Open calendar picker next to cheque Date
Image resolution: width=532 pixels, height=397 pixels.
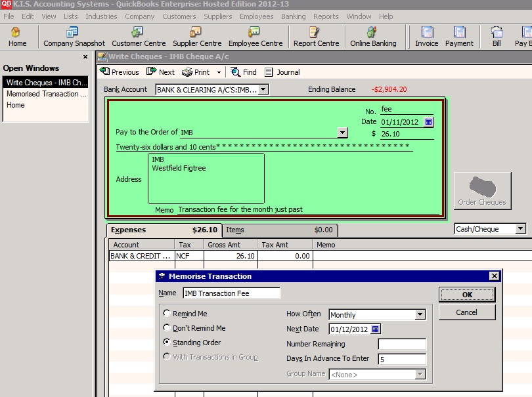coord(428,121)
